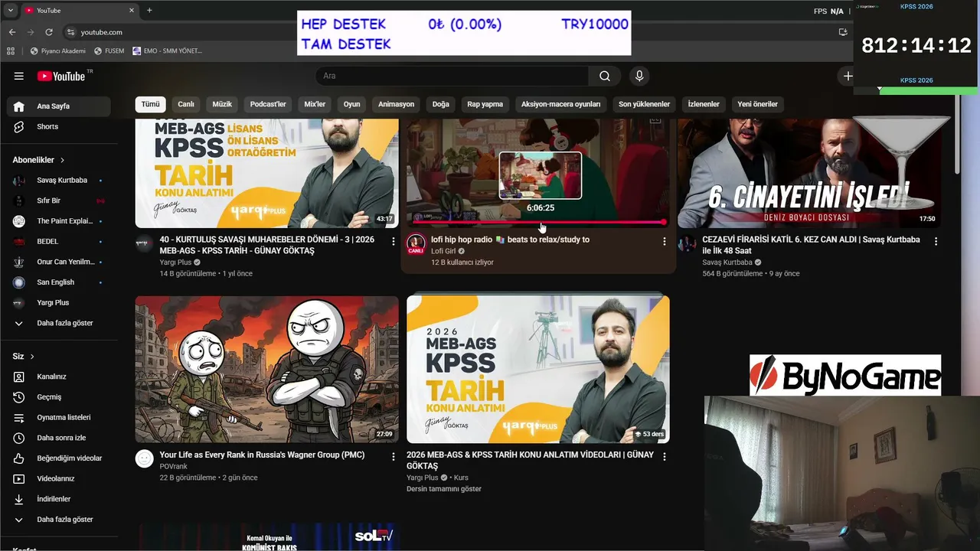Open more options for Wagner Group video
Image resolution: width=980 pixels, height=551 pixels.
pos(394,456)
